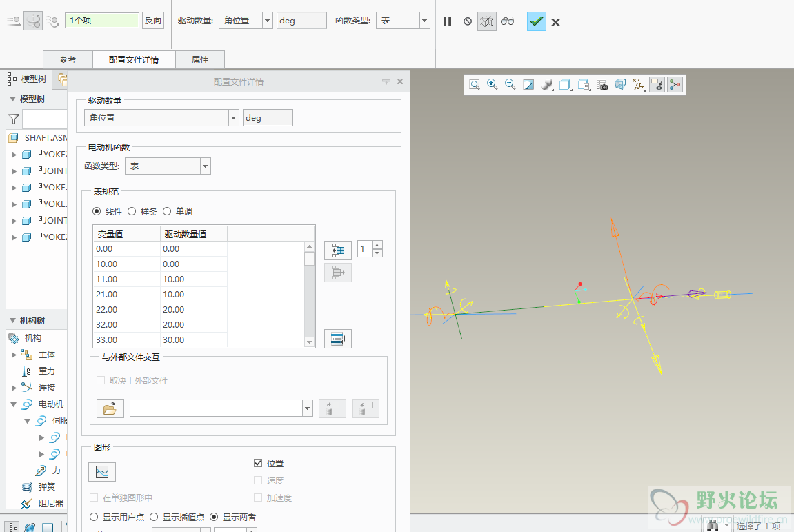Switch to the 属性 tab
The image size is (794, 532).
(x=200, y=60)
